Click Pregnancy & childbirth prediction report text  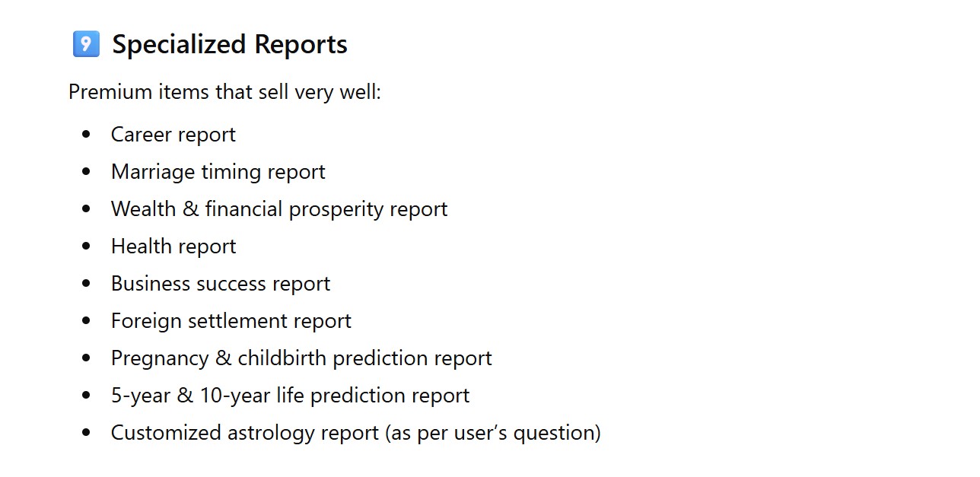pyautogui.click(x=301, y=358)
